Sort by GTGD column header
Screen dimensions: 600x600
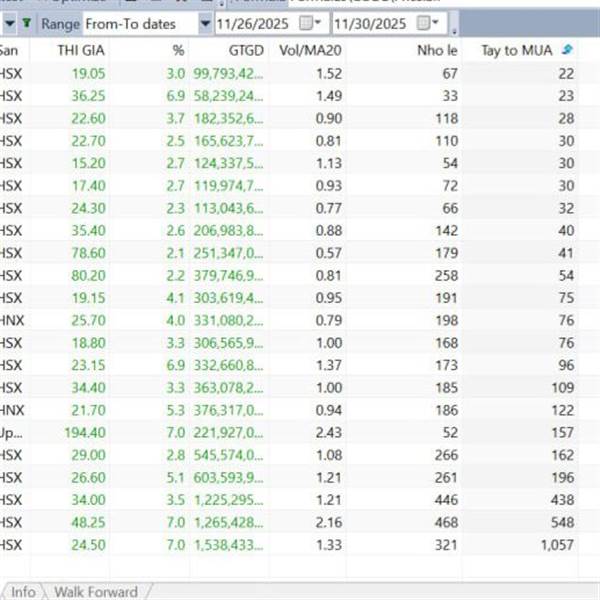(246, 51)
